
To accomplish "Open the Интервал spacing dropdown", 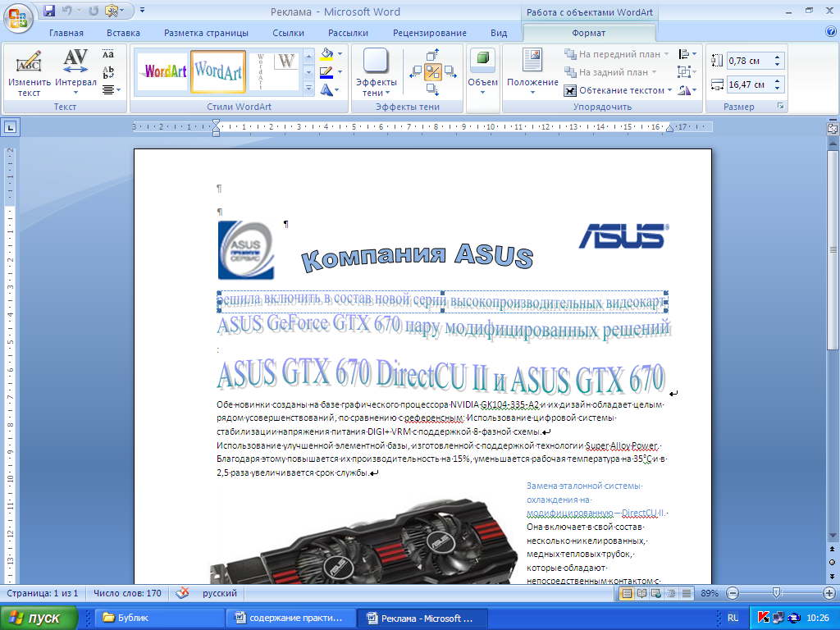I will [75, 72].
